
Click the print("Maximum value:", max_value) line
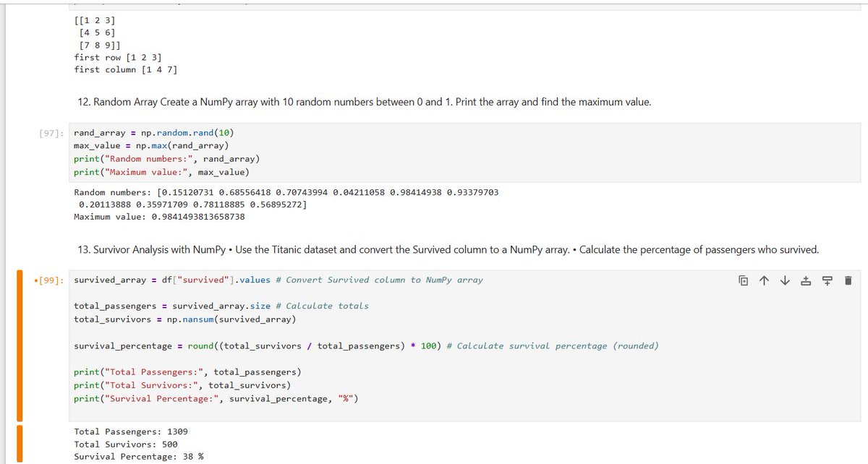[x=161, y=172]
